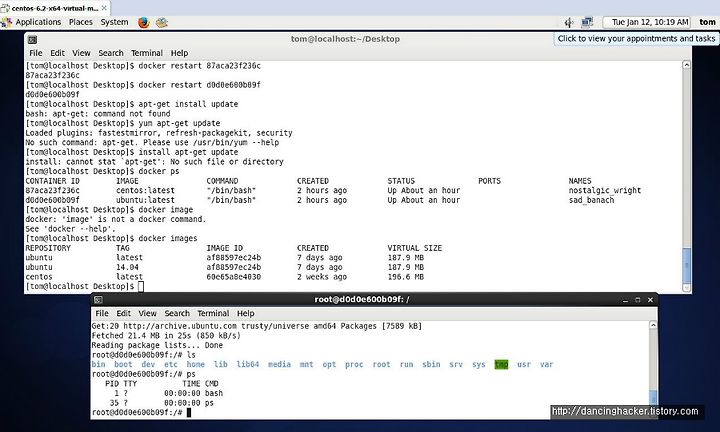Click the tom user name in the panel
Image resolution: width=720 pixels, height=432 pixels.
click(x=707, y=22)
